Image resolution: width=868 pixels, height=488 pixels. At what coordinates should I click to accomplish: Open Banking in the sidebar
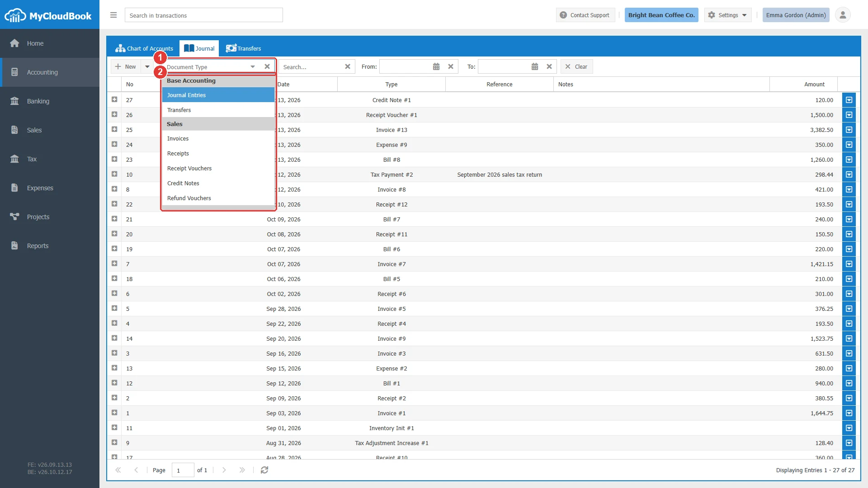pyautogui.click(x=50, y=101)
